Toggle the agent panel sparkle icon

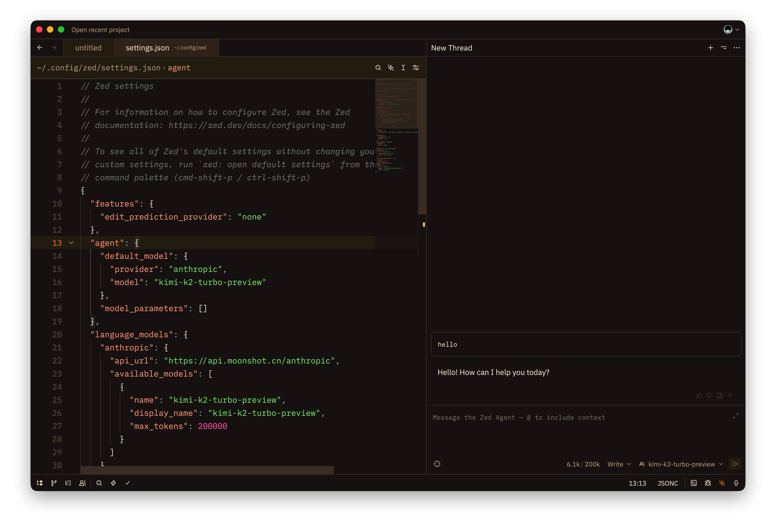722,483
